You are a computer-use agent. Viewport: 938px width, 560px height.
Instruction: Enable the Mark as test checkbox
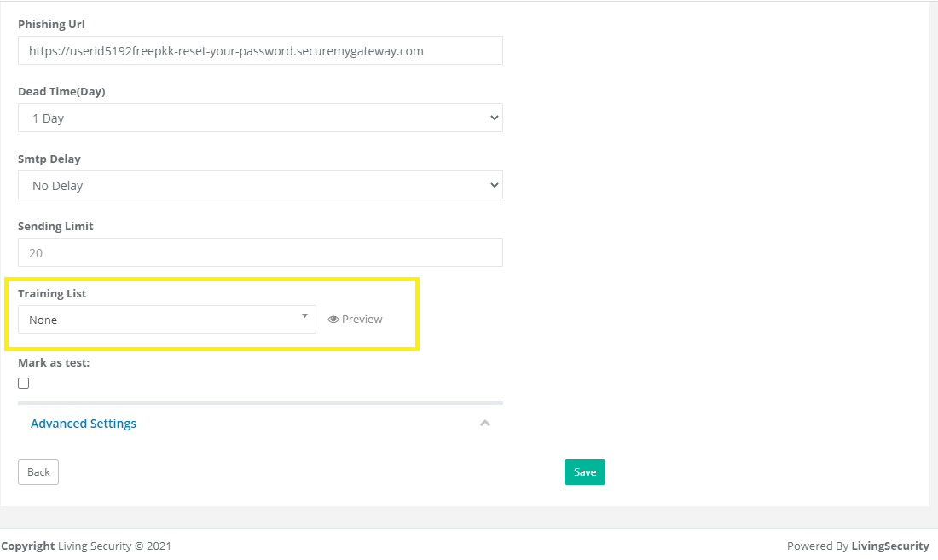(x=23, y=383)
